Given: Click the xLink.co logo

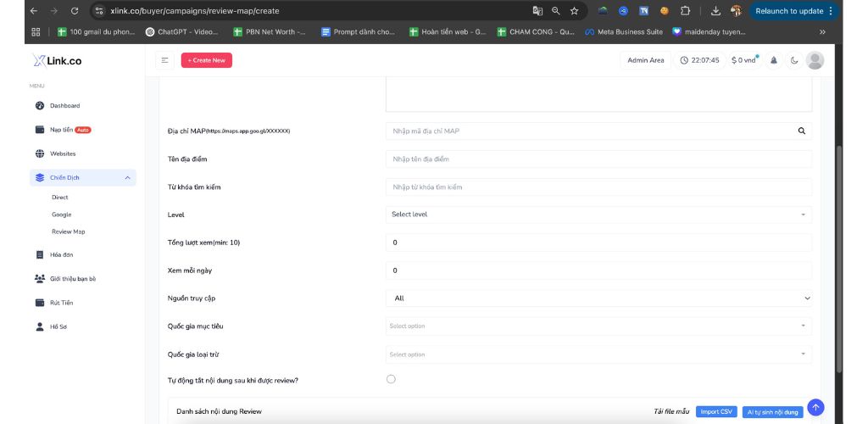Looking at the screenshot, I should (x=57, y=60).
